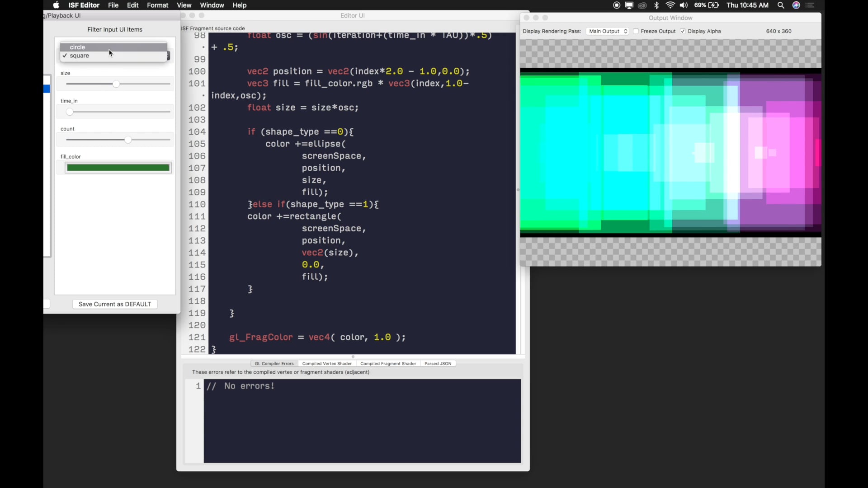Viewport: 868px width, 488px height.
Task: Open the Wi-Fi status icon
Action: pos(670,5)
